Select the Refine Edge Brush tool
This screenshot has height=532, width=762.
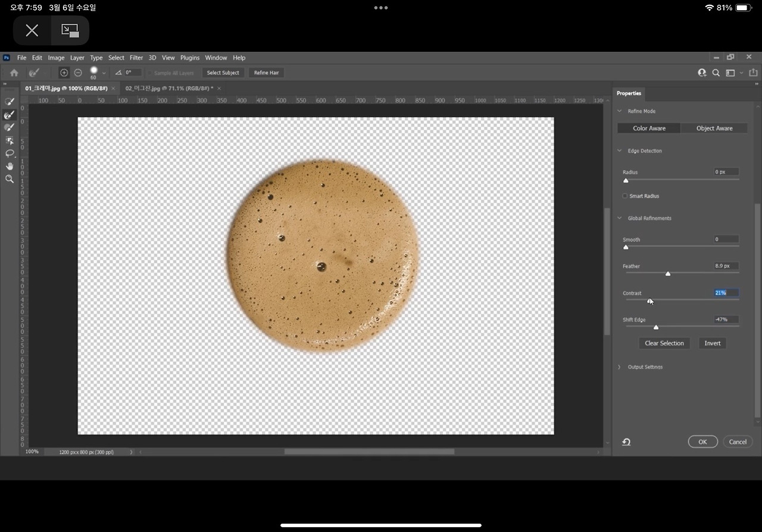pos(10,115)
